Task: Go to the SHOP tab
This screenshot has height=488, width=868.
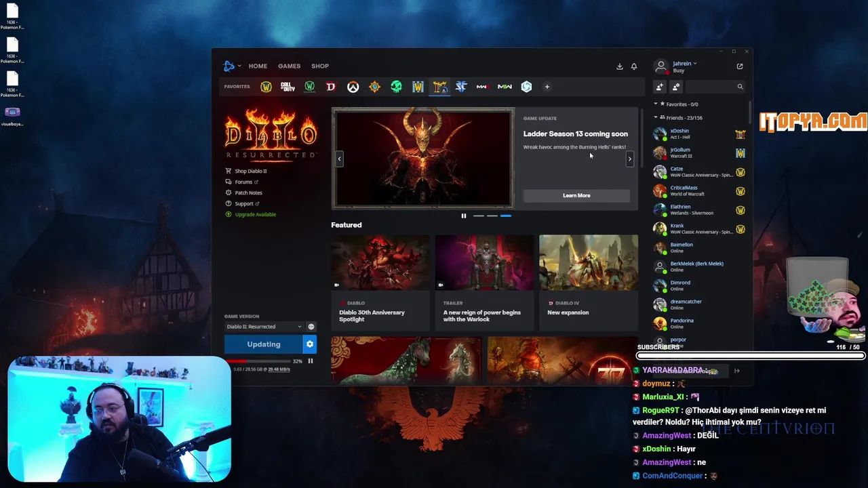Action: tap(320, 66)
